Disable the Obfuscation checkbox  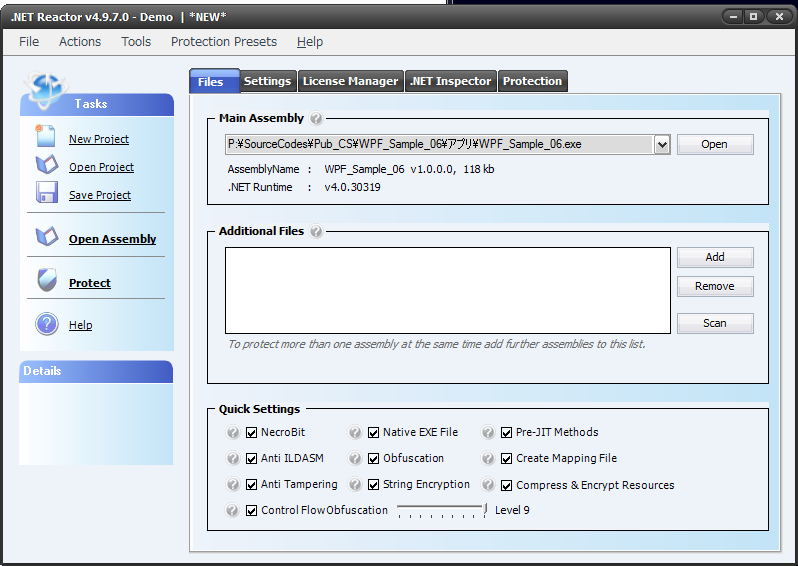[374, 459]
